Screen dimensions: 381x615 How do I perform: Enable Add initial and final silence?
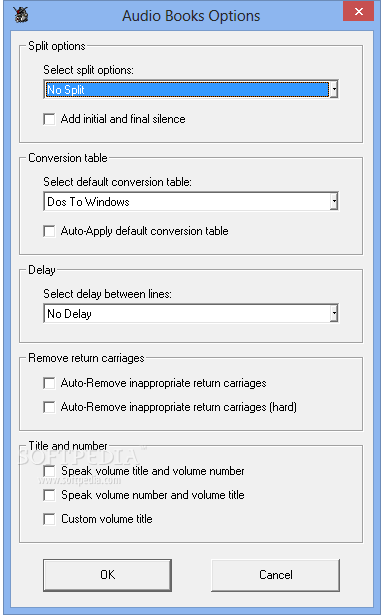click(49, 119)
